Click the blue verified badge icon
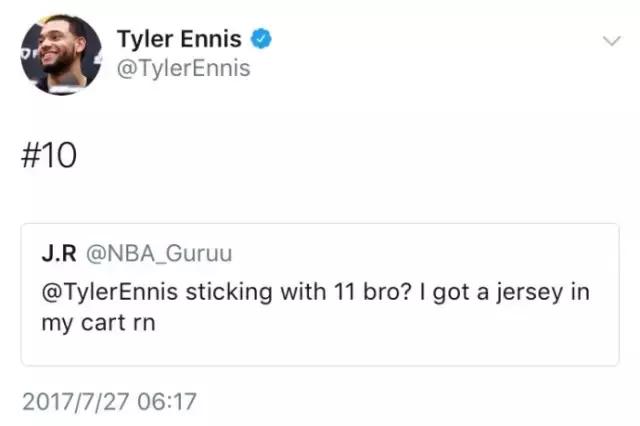 (262, 39)
